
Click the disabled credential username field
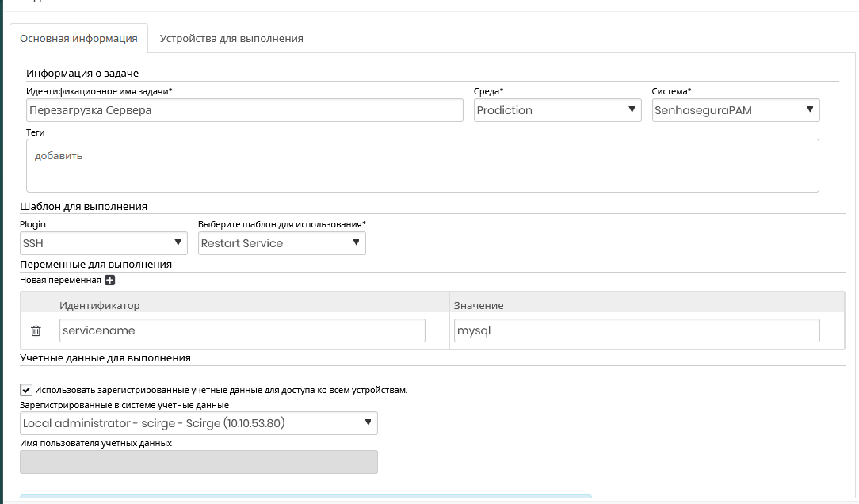pos(198,462)
